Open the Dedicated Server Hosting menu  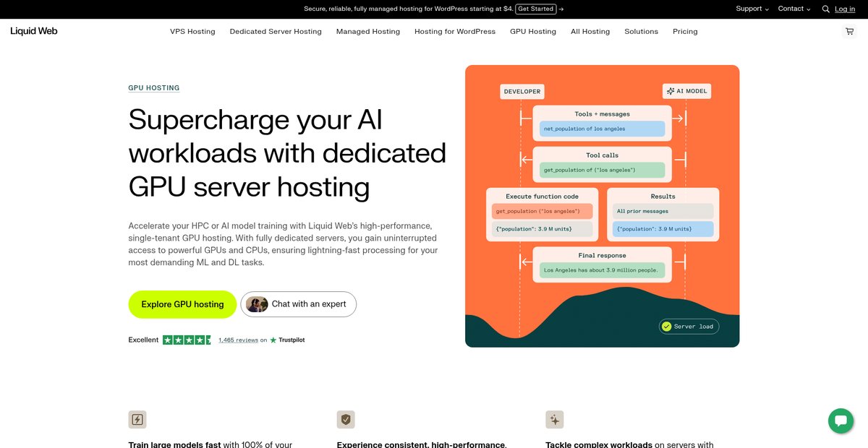(x=276, y=32)
